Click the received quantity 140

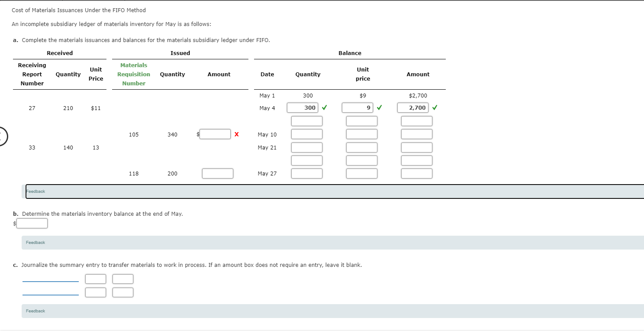point(68,147)
